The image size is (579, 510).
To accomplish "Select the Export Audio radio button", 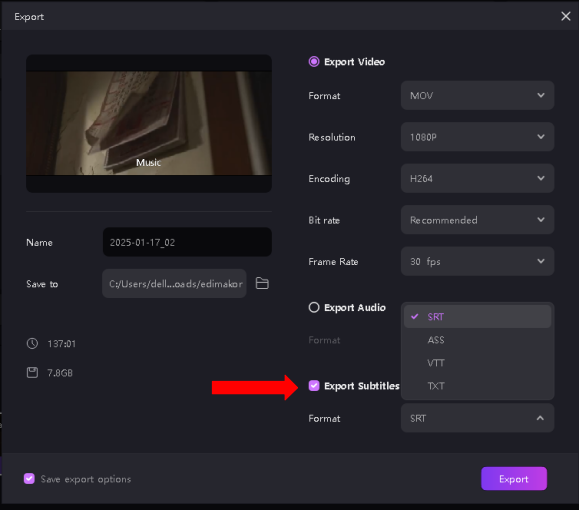I will click(x=314, y=307).
